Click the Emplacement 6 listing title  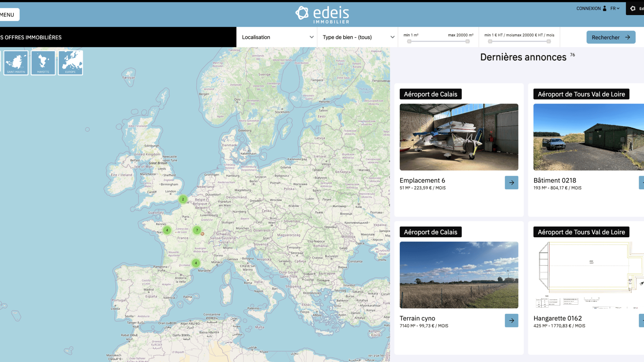tap(422, 180)
